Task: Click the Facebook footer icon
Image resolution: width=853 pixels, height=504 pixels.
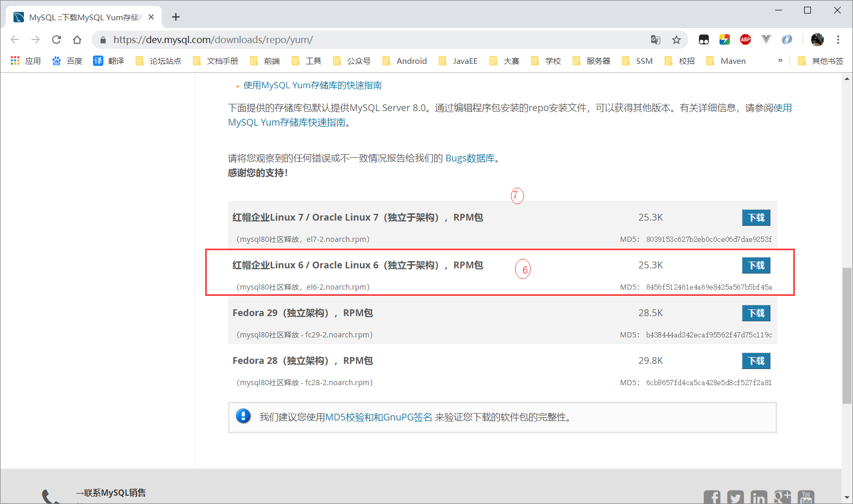Action: (x=712, y=497)
